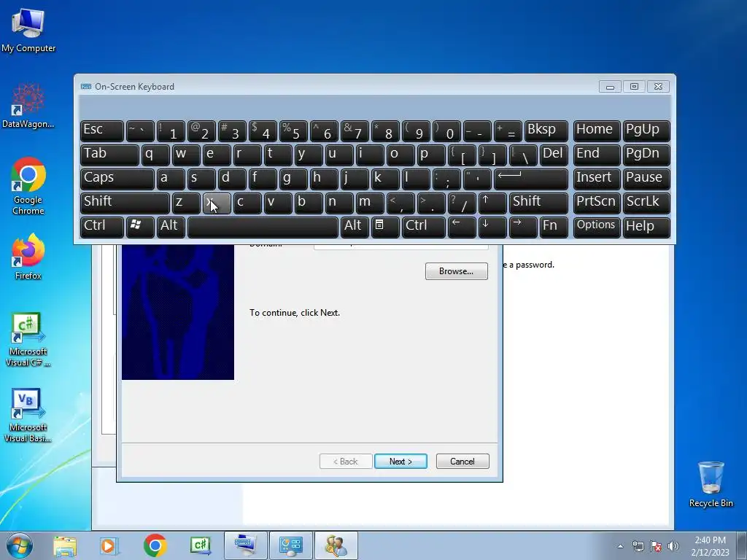This screenshot has width=747, height=560.
Task: Open Microsoft Visual Basic desktop shortcut
Action: pos(28,415)
